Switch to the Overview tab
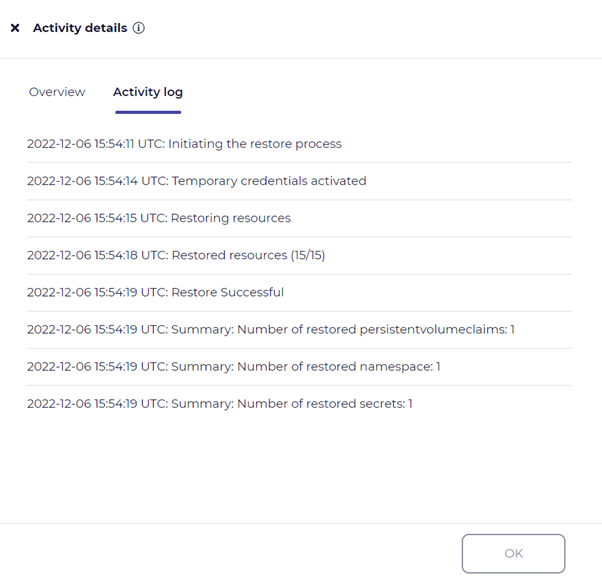 (57, 92)
